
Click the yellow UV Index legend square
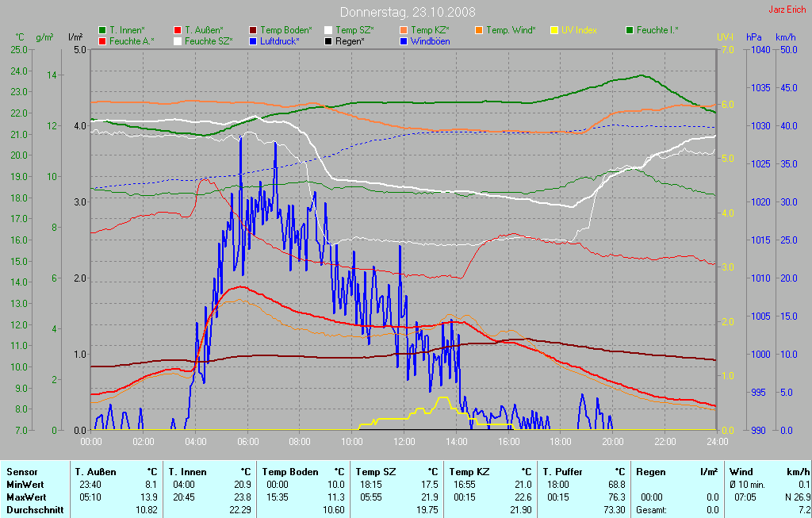(x=554, y=30)
